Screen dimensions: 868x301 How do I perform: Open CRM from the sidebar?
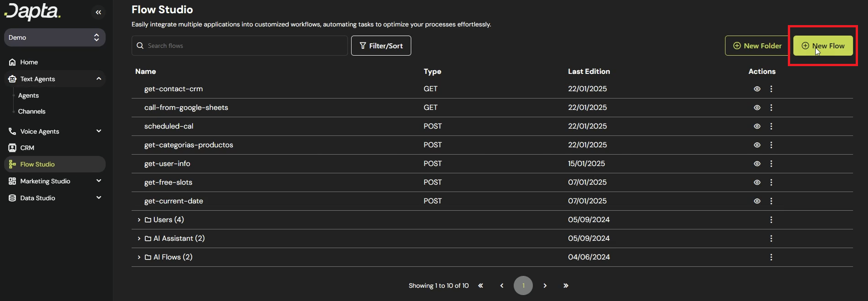27,148
